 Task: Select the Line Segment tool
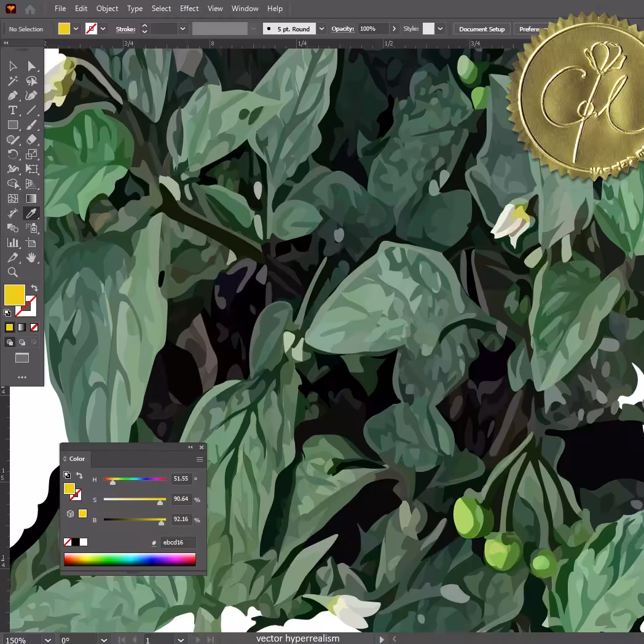pos(31,111)
